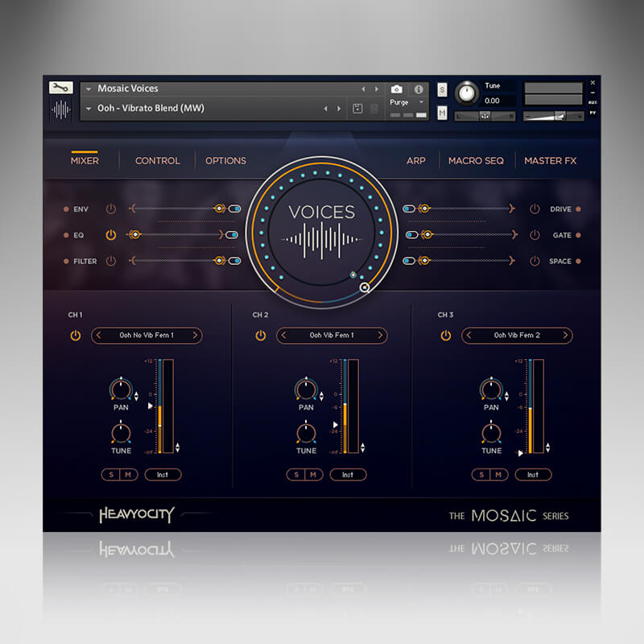
Task: Click the wrench settings icon
Action: tap(60, 88)
